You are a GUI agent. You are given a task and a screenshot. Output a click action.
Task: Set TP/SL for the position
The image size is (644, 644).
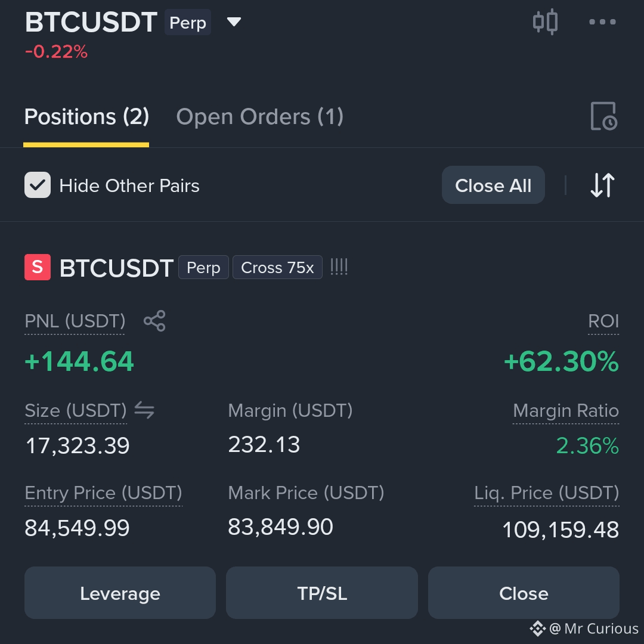click(321, 593)
